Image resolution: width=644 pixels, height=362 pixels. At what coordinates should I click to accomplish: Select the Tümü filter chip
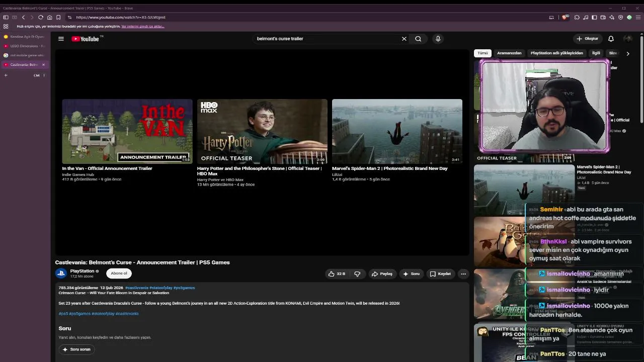482,53
